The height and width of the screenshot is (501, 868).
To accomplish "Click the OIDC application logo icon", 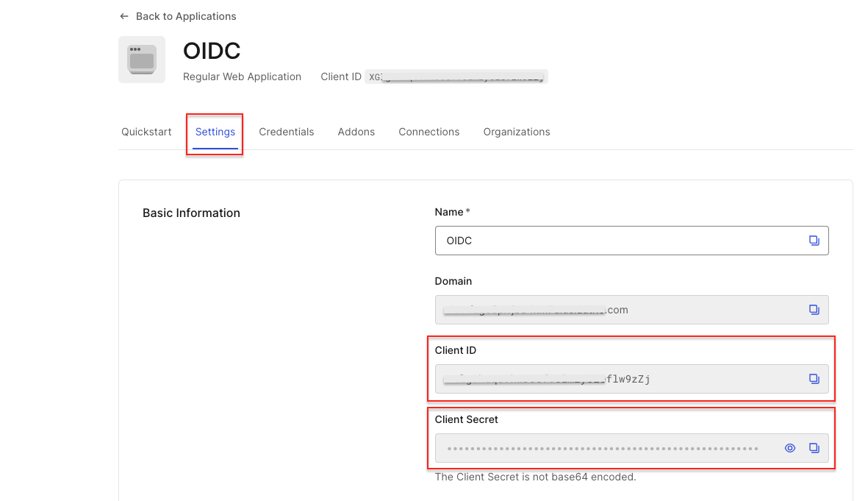I will click(142, 60).
